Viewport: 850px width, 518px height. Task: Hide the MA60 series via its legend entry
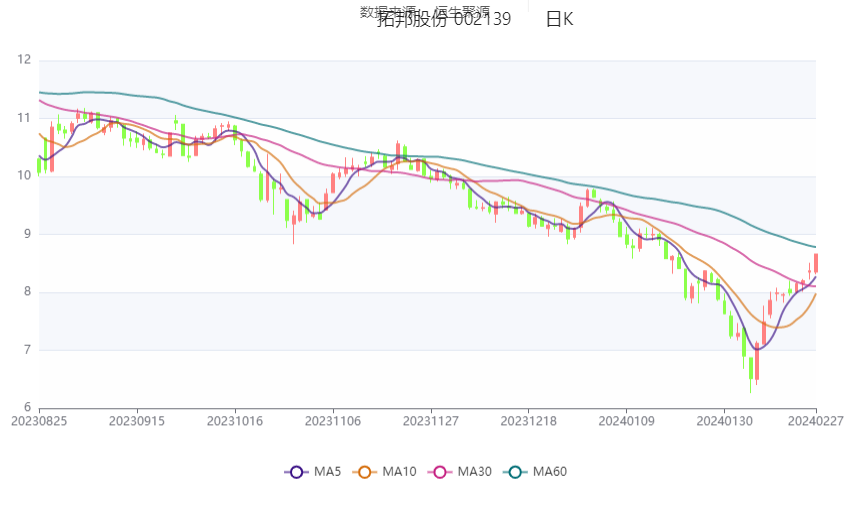point(535,472)
